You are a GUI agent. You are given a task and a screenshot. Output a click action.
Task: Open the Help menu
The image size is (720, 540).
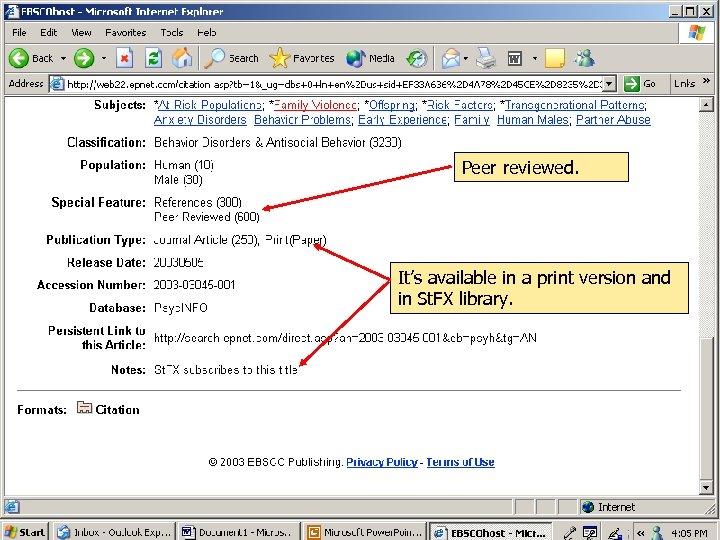pyautogui.click(x=207, y=33)
